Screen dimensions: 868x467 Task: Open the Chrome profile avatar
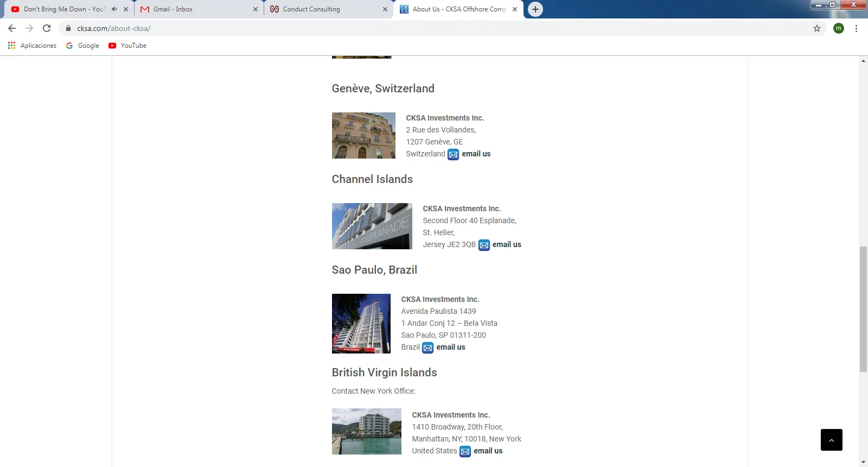pyautogui.click(x=839, y=28)
